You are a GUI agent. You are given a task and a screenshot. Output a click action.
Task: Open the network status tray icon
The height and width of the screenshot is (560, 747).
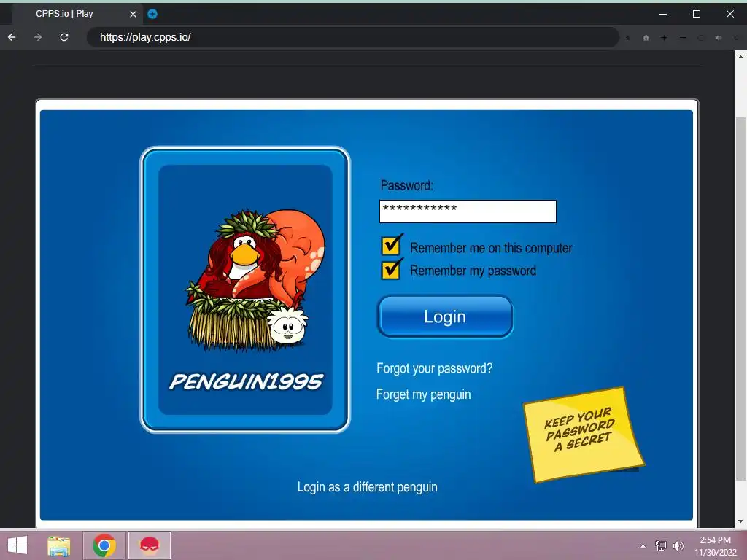[x=661, y=545]
